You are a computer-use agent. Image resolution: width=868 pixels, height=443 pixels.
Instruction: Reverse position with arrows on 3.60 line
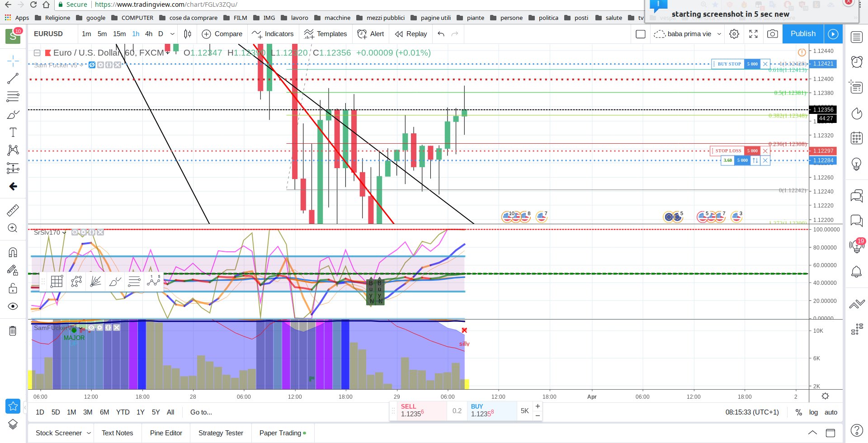pyautogui.click(x=755, y=160)
